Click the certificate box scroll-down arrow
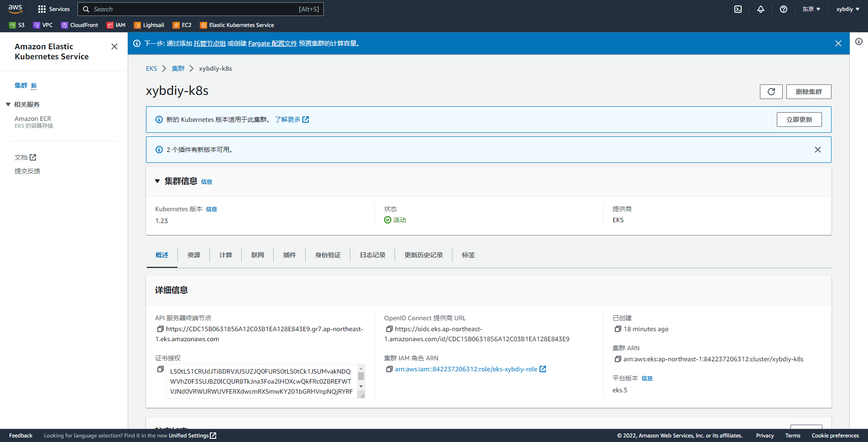The width and height of the screenshot is (868, 442). [361, 386]
